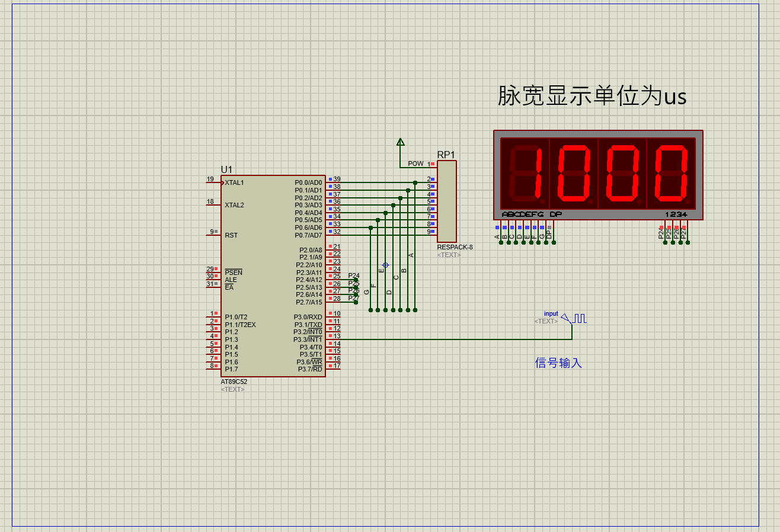The image size is (780, 532).
Task: Click the XTAL1 pin on U1
Action: pos(234,182)
